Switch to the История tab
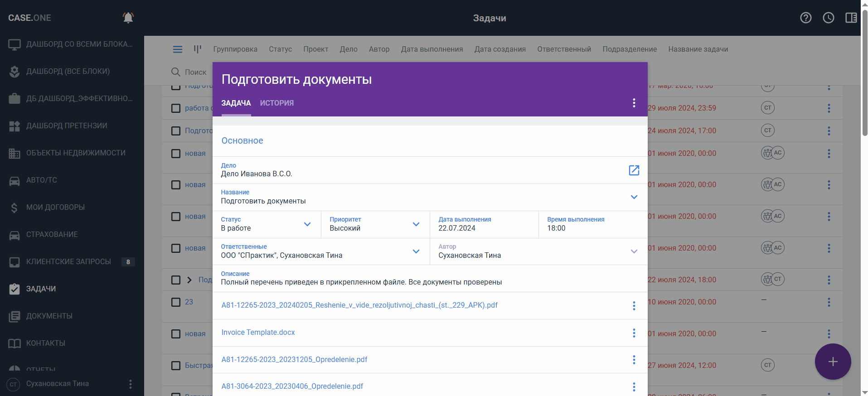The height and width of the screenshot is (396, 868). 276,103
